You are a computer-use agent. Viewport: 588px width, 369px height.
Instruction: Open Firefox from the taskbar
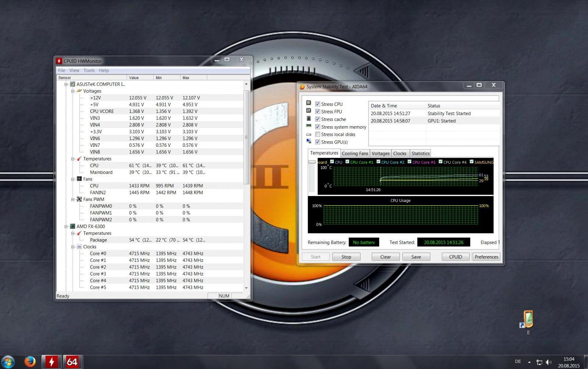tap(30, 362)
